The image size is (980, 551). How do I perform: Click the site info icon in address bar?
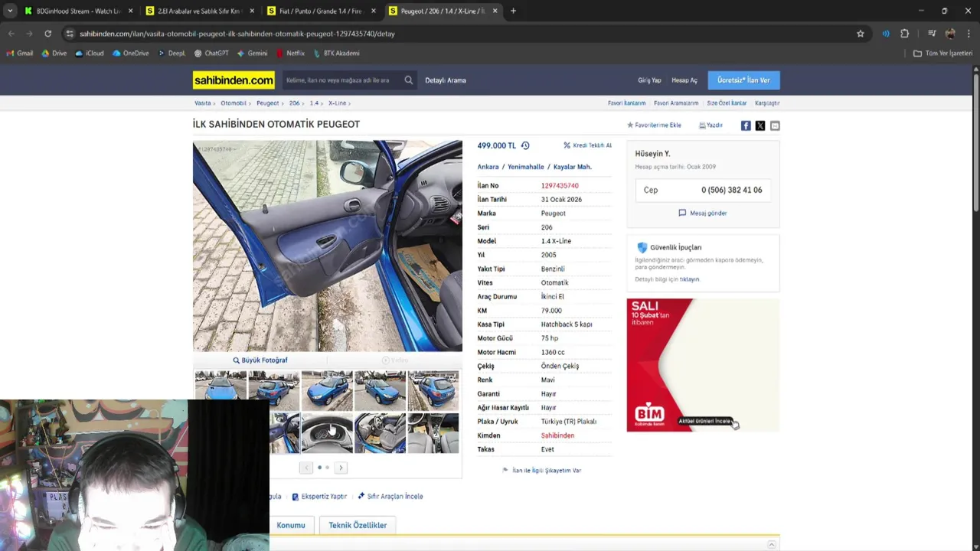click(70, 34)
